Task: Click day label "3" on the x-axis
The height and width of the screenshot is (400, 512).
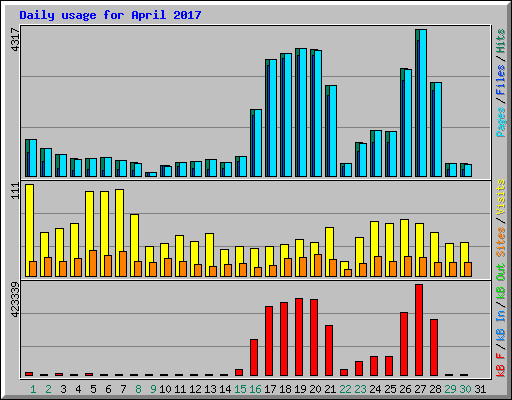Action: tap(63, 389)
